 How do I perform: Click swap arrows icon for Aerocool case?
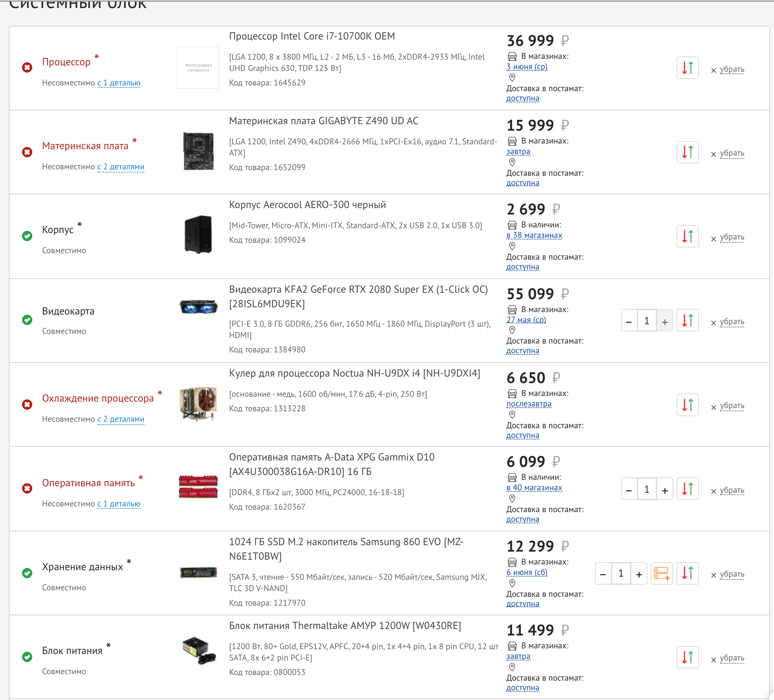click(x=687, y=236)
